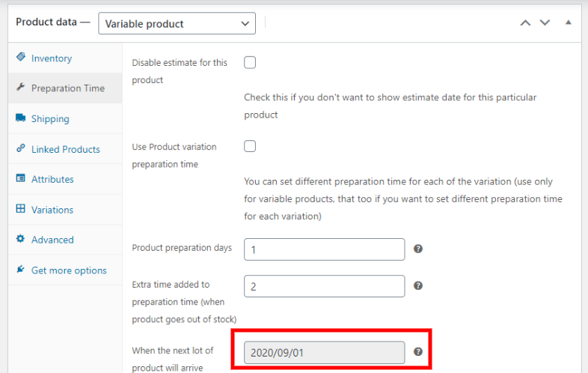The image size is (588, 373).
Task: Move Product data panel up
Action: (525, 22)
